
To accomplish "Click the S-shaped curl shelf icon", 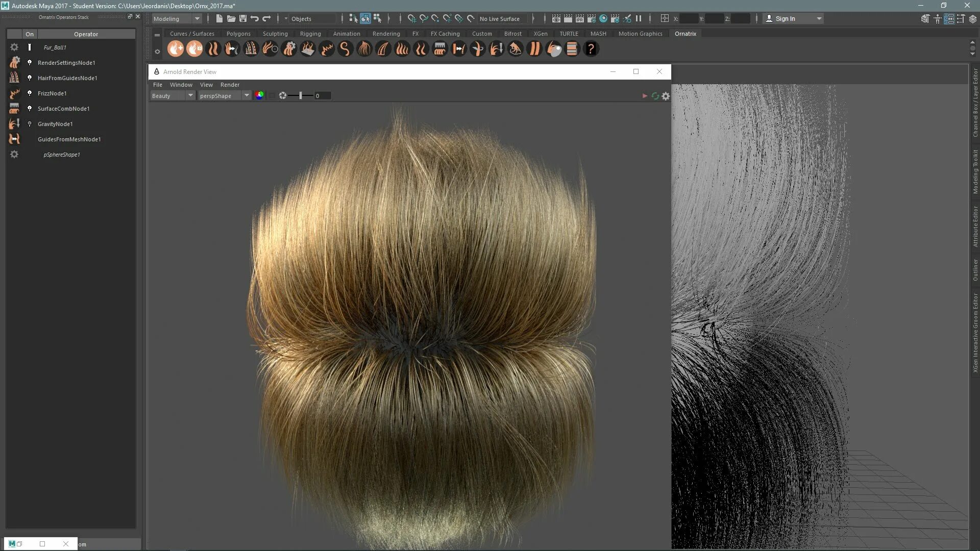I will pos(346,49).
